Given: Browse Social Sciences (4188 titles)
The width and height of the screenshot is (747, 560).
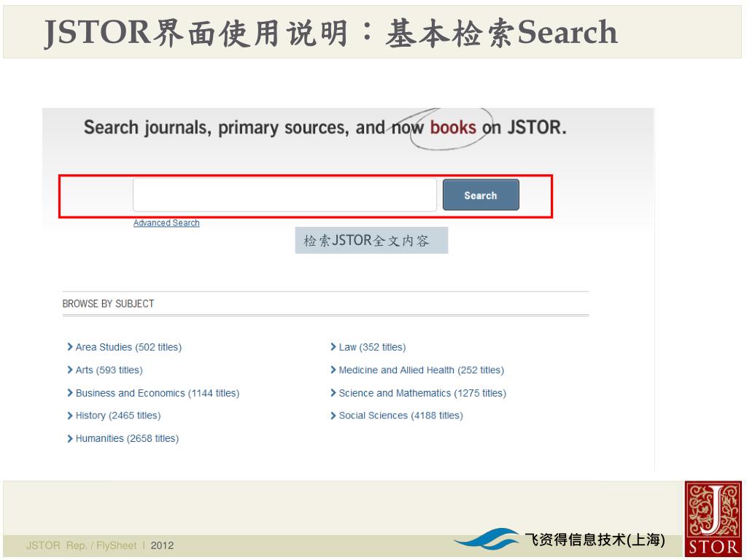Looking at the screenshot, I should click(400, 415).
